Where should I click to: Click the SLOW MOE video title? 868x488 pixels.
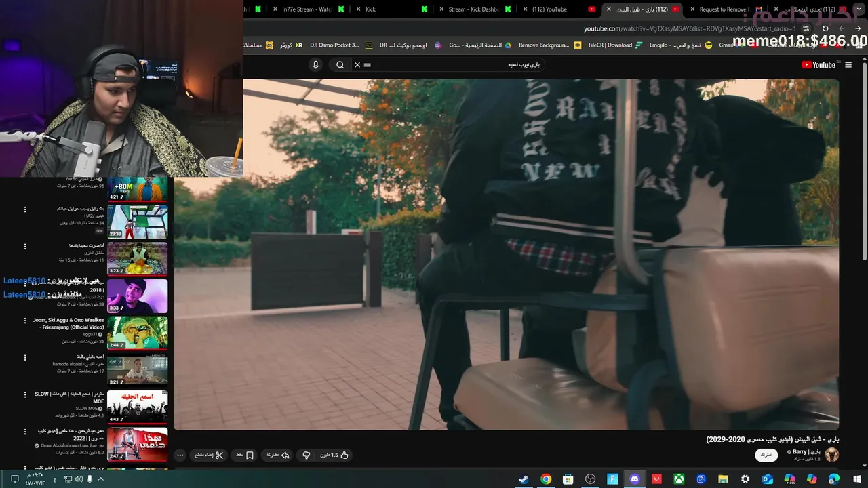pyautogui.click(x=70, y=397)
